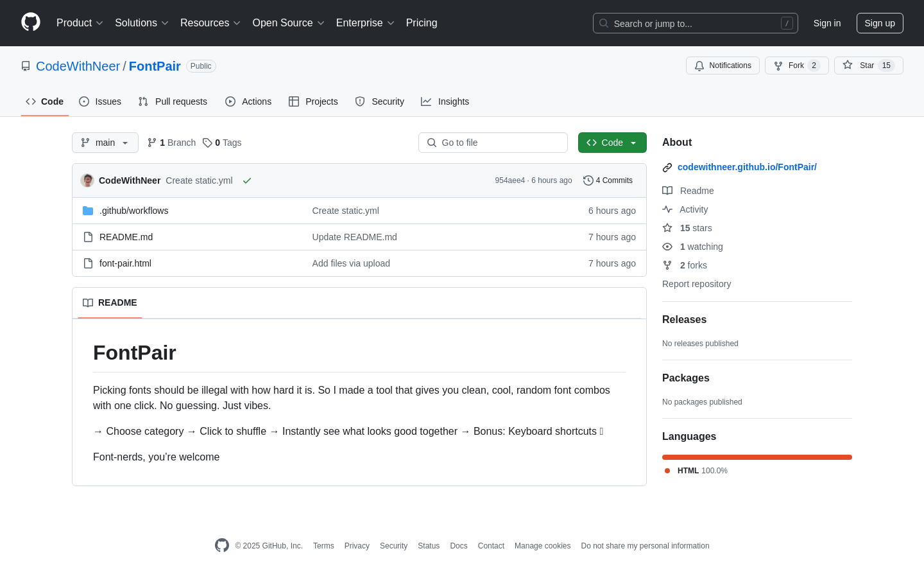View the 4 Commits history
This screenshot has width=924, height=578.
click(x=608, y=180)
